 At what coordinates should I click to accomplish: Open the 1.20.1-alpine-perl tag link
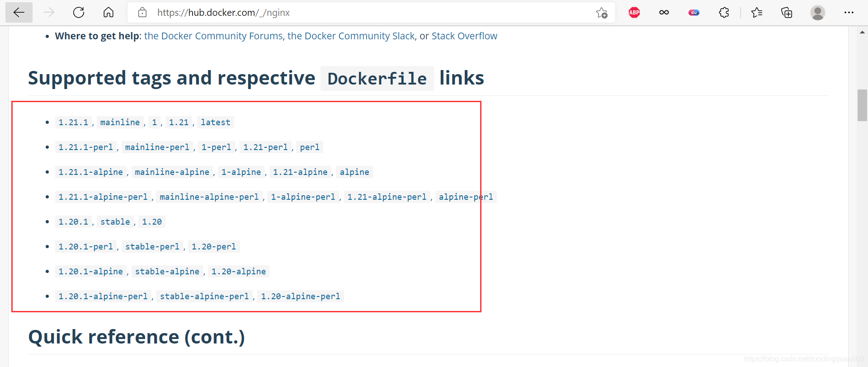[x=103, y=296]
